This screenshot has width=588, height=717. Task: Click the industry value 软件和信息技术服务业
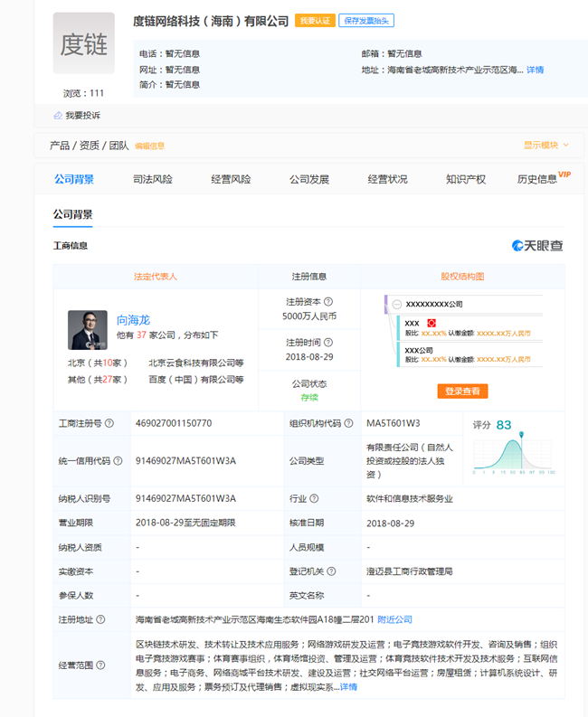point(410,499)
